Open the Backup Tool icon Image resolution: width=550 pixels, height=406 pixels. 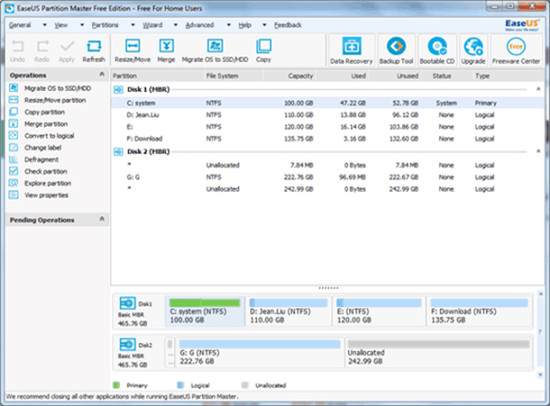[x=396, y=51]
